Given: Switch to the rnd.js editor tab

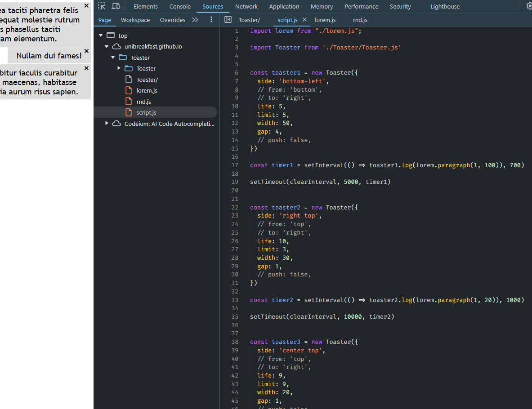Looking at the screenshot, I should click(x=360, y=20).
